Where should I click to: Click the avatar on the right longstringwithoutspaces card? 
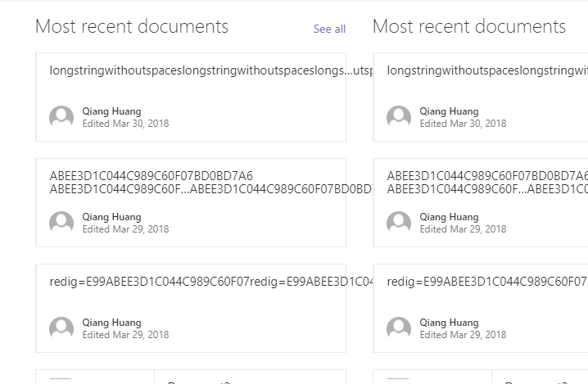(x=399, y=117)
